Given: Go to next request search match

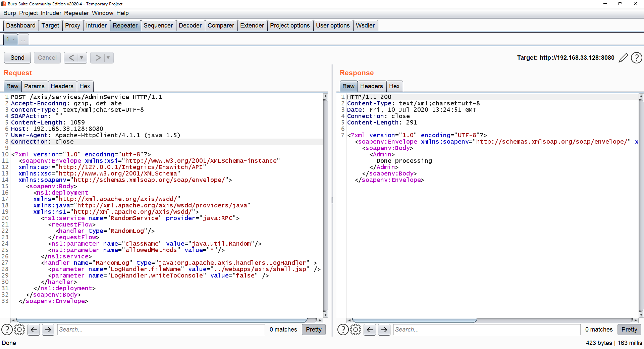Looking at the screenshot, I should pyautogui.click(x=48, y=330).
